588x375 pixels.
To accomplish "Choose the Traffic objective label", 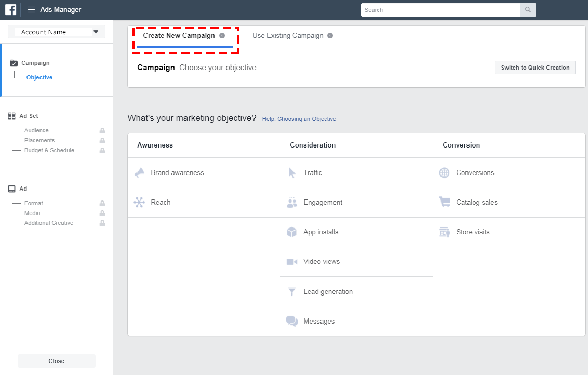I will tap(313, 172).
